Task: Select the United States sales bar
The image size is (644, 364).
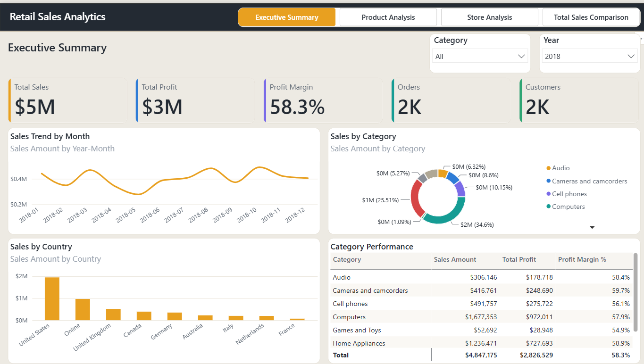Action: point(52,298)
